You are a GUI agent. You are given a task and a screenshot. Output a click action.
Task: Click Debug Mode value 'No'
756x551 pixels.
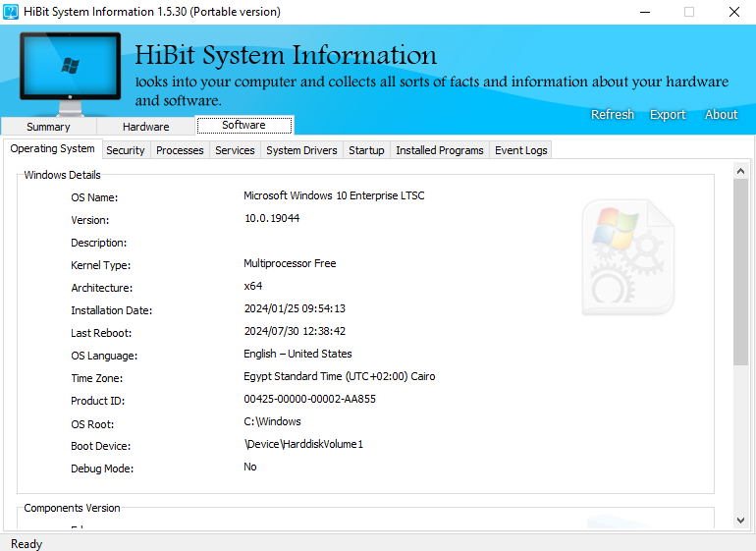250,468
